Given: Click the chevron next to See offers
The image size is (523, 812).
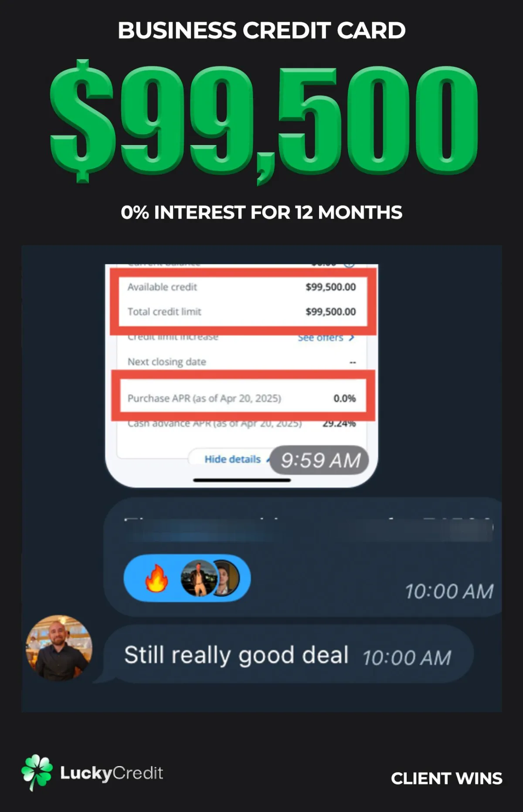Looking at the screenshot, I should 352,338.
